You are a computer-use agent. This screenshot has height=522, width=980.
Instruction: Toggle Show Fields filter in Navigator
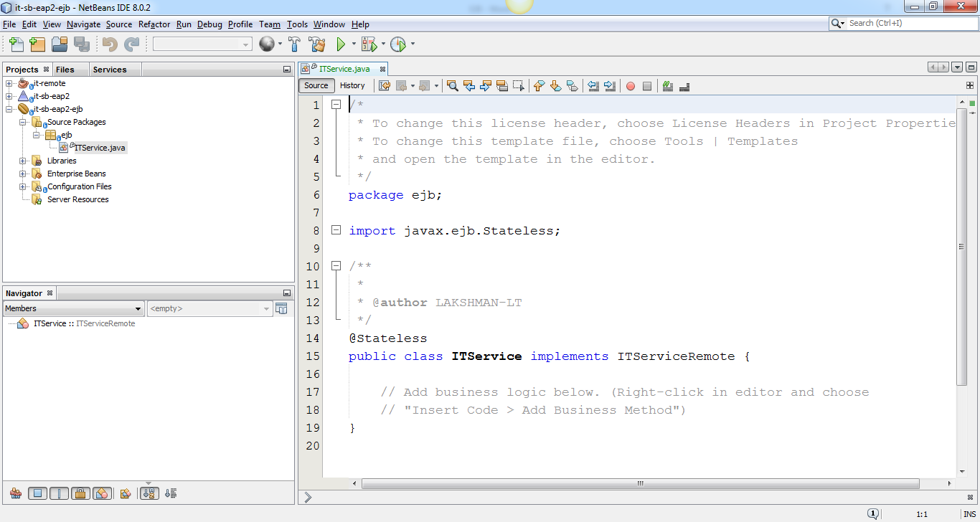click(x=38, y=493)
